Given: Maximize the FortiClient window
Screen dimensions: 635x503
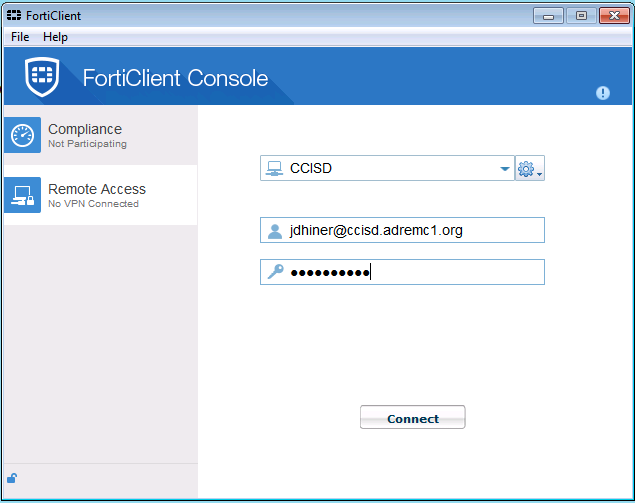Looking at the screenshot, I should pyautogui.click(x=581, y=16).
